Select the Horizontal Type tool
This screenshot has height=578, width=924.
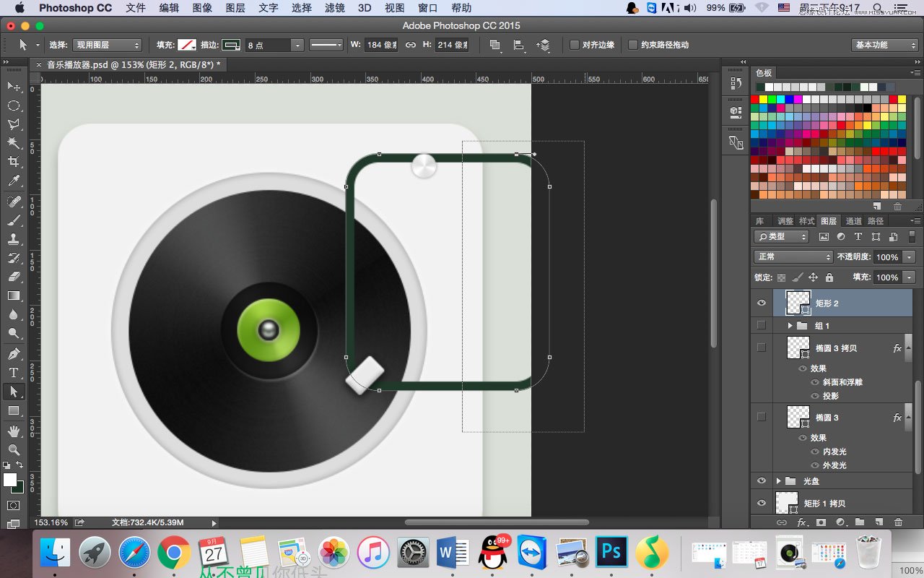click(13, 373)
